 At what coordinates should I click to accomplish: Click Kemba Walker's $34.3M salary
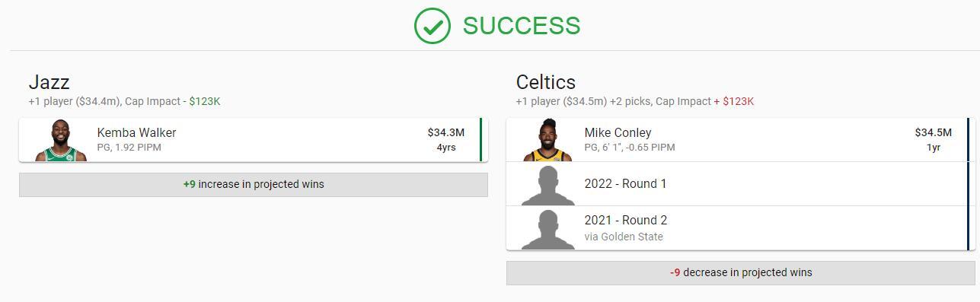(446, 132)
